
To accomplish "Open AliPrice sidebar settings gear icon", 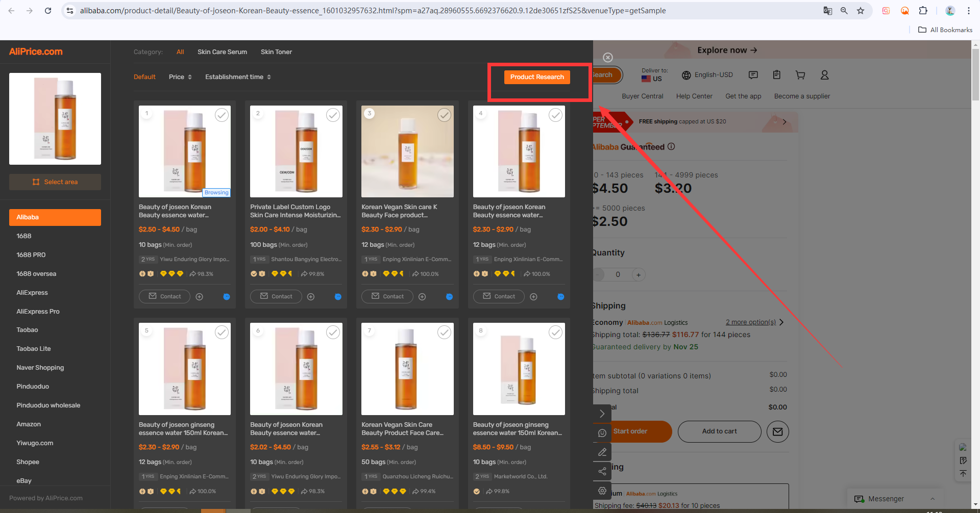I will 602,491.
